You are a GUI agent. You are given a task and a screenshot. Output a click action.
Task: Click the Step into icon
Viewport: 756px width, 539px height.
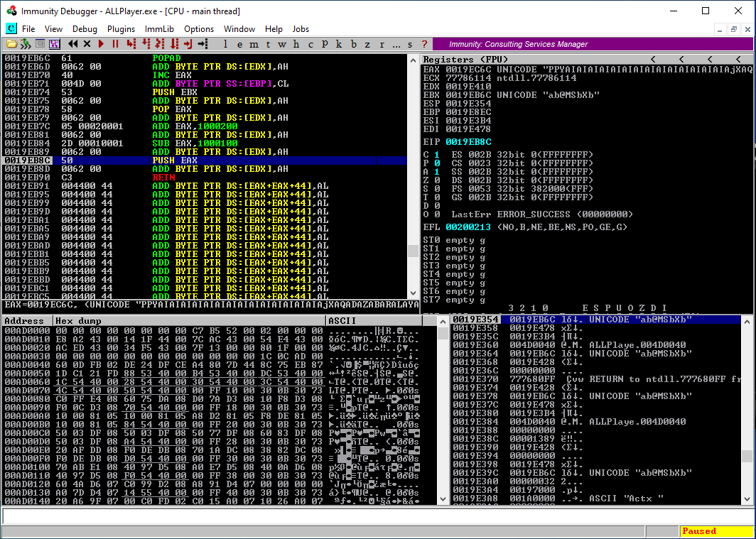[131, 44]
